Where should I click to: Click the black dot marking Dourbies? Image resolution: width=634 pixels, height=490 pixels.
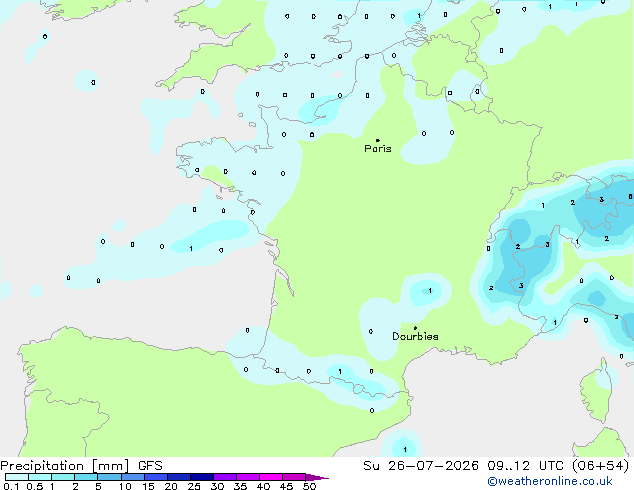415,328
